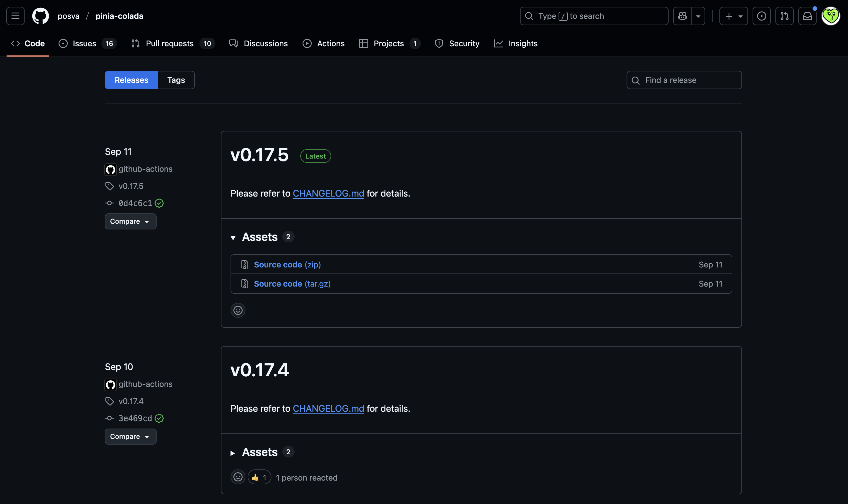This screenshot has width=848, height=504.
Task: Open the Projects tab
Action: 389,43
